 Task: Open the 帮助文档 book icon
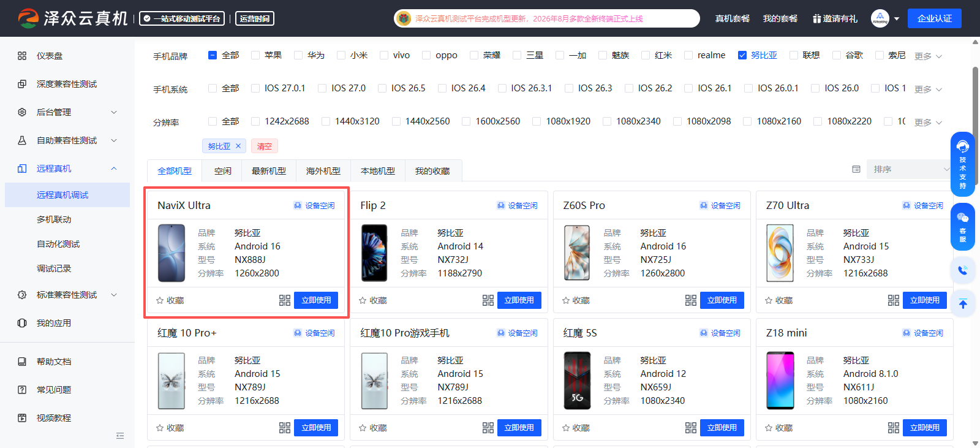(x=22, y=362)
